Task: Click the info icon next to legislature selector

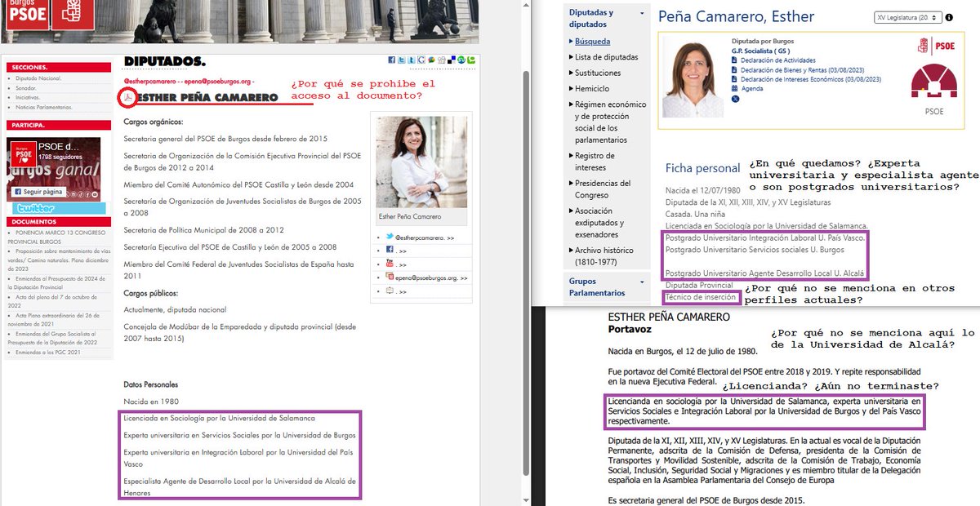Action: click(947, 16)
